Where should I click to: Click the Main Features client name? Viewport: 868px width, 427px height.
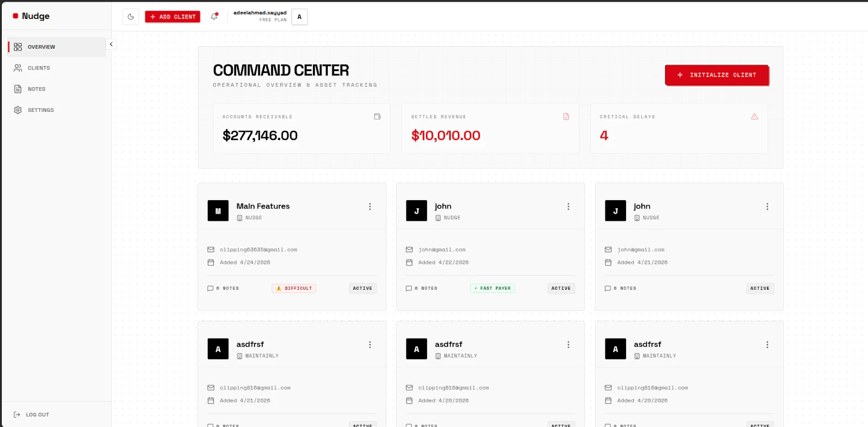click(x=263, y=206)
